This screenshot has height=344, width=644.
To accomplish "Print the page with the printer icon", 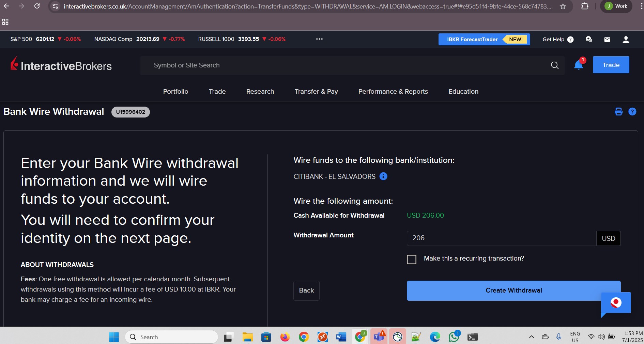I will (618, 112).
